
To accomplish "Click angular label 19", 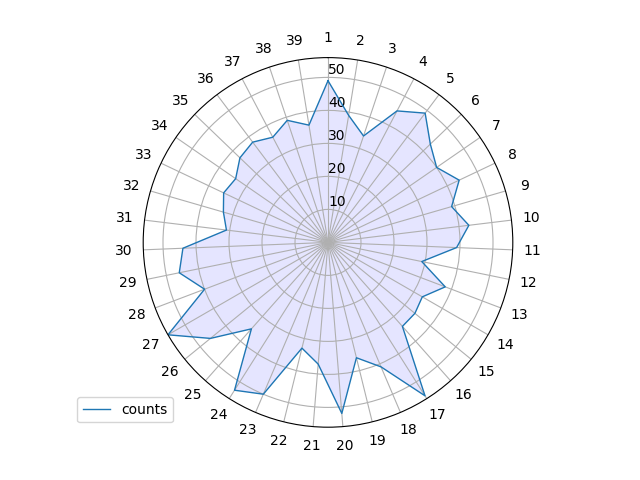I will (377, 440).
